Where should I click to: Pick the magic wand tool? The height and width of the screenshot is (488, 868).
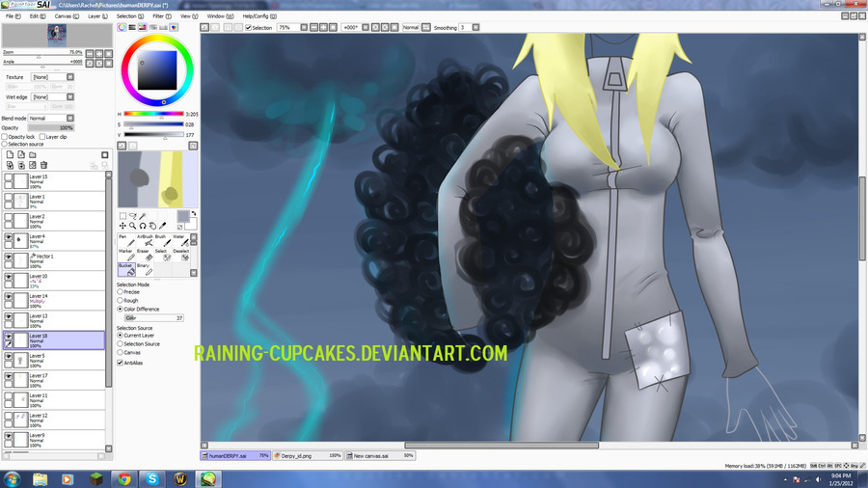tap(143, 216)
